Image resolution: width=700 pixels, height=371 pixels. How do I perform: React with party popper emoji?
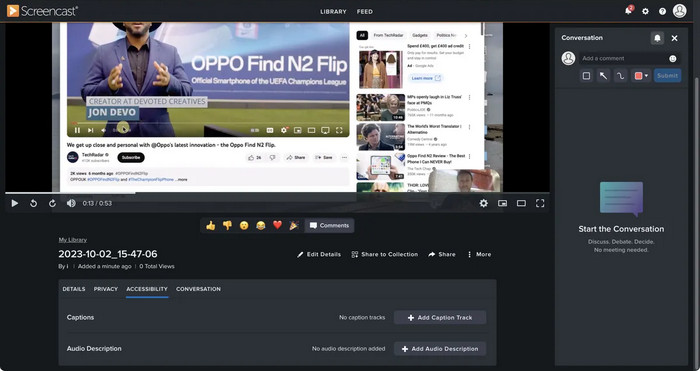pos(293,225)
